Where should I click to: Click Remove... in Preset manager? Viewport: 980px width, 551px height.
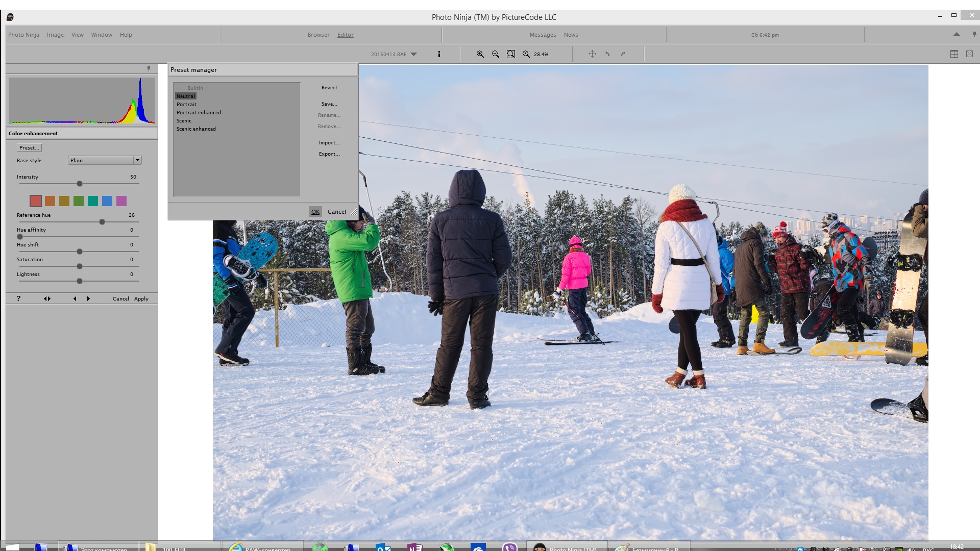pyautogui.click(x=329, y=127)
